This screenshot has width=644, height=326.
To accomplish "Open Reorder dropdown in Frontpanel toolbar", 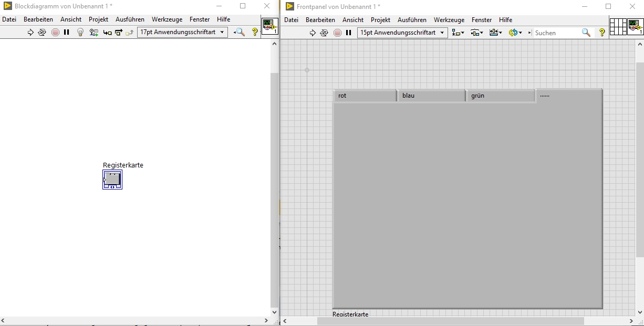I will click(515, 33).
